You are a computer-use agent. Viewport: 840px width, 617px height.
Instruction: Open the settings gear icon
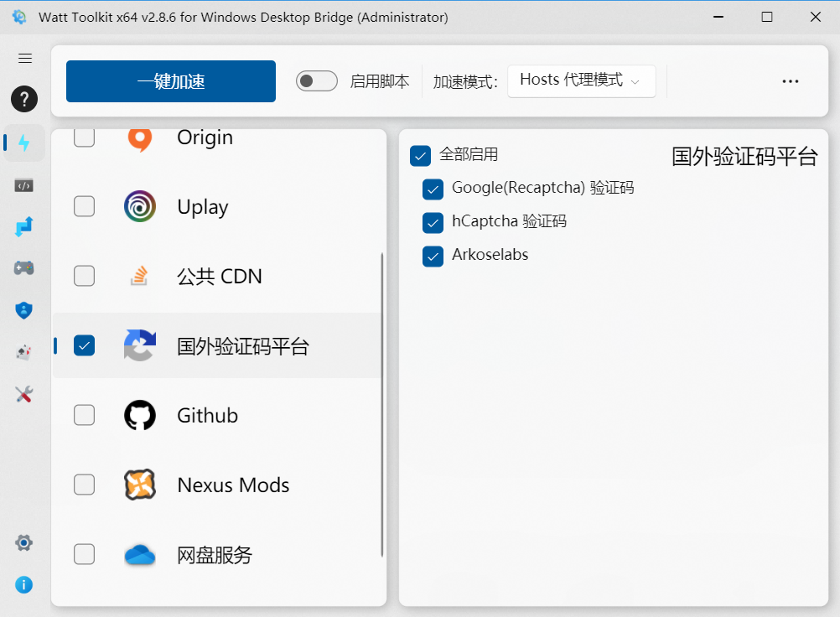pyautogui.click(x=24, y=543)
